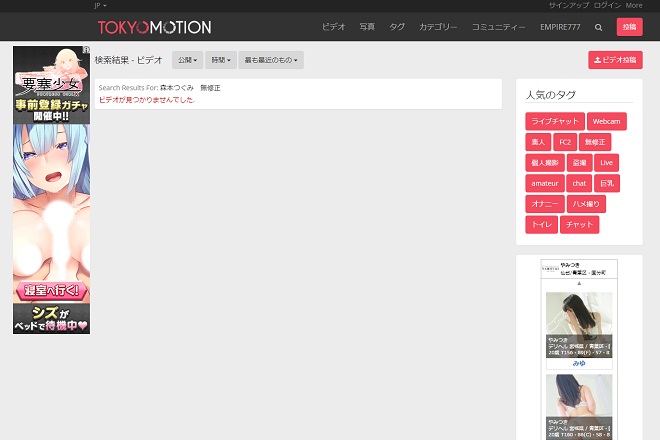
Task: Select the ライブチャット popular tag
Action: pyautogui.click(x=554, y=121)
